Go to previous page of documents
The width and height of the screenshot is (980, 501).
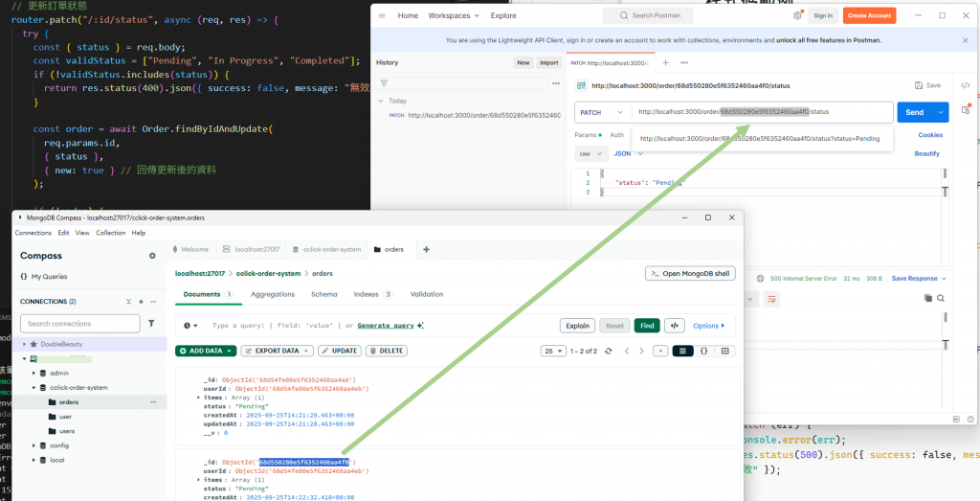(x=627, y=351)
